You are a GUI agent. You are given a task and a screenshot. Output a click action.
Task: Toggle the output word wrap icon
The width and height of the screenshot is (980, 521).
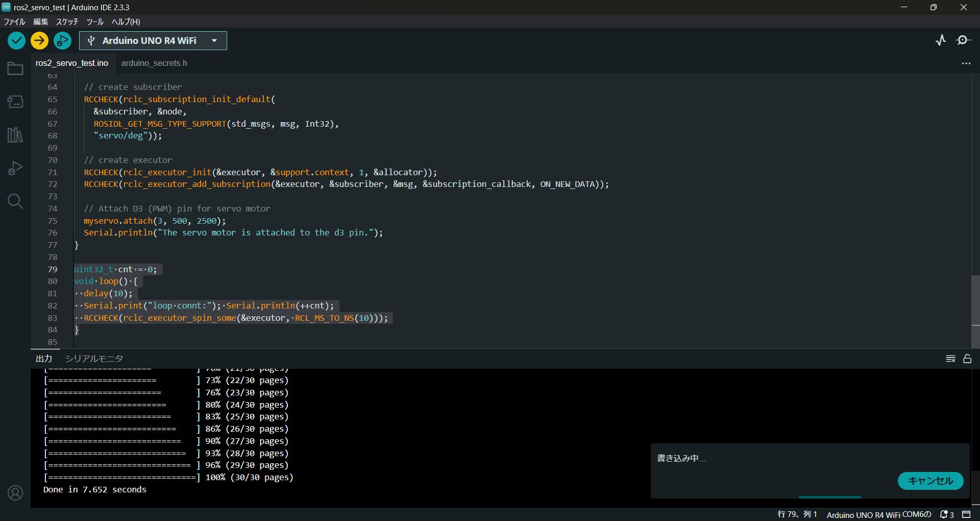pos(950,359)
